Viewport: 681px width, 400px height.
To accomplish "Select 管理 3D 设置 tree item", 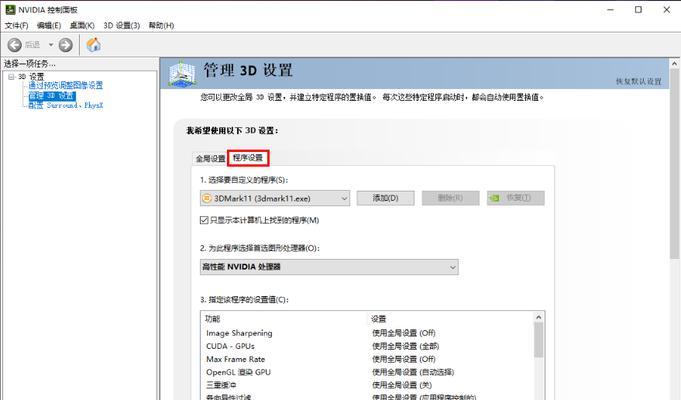I will pyautogui.click(x=52, y=96).
